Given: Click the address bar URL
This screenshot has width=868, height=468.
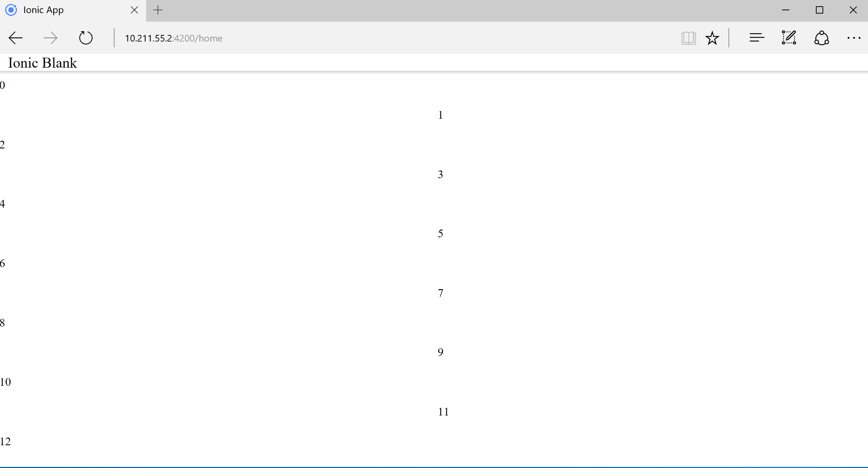Looking at the screenshot, I should pos(174,38).
